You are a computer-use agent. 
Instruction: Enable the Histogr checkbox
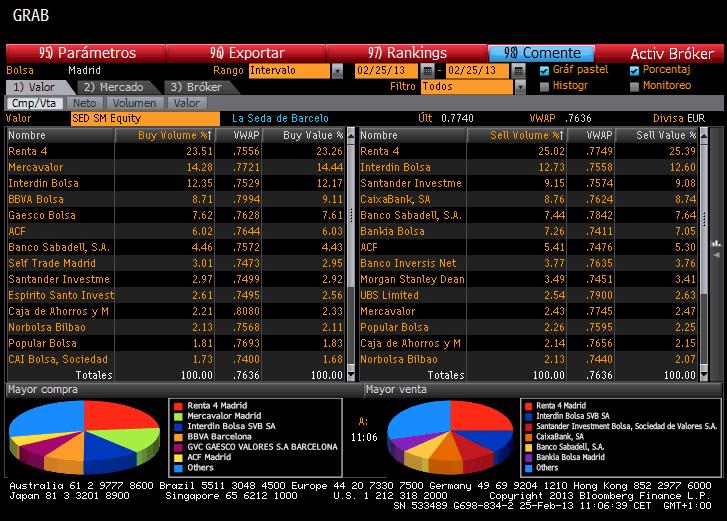click(544, 86)
